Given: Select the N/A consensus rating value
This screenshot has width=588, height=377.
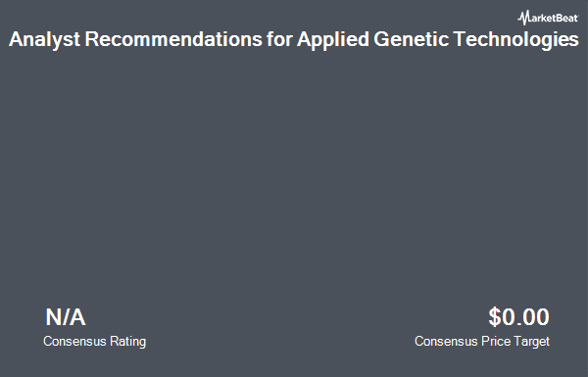Looking at the screenshot, I should [66, 317].
